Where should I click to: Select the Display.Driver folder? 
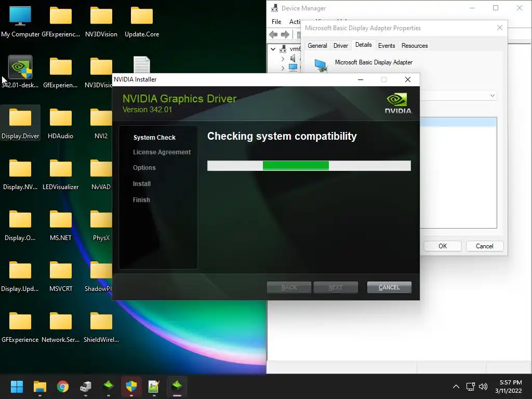pos(20,123)
